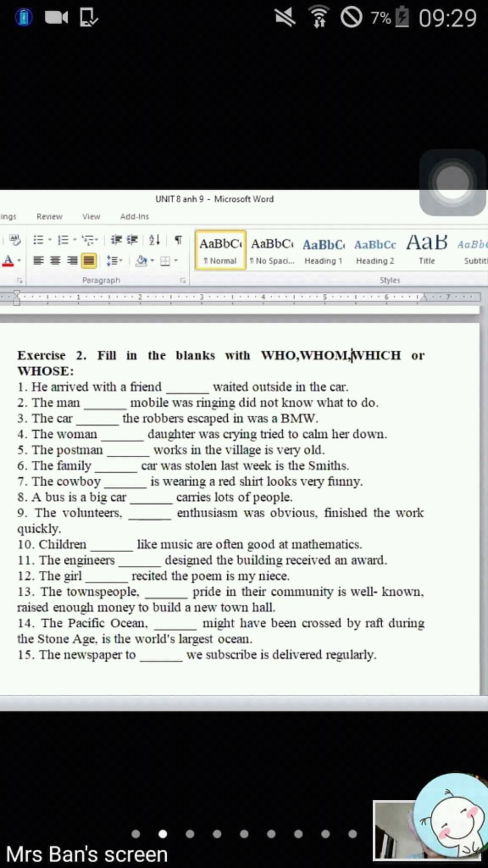Click blank in sentence 1 'He arrived with a friend'
Screen dimensions: 488x868
[187, 388]
